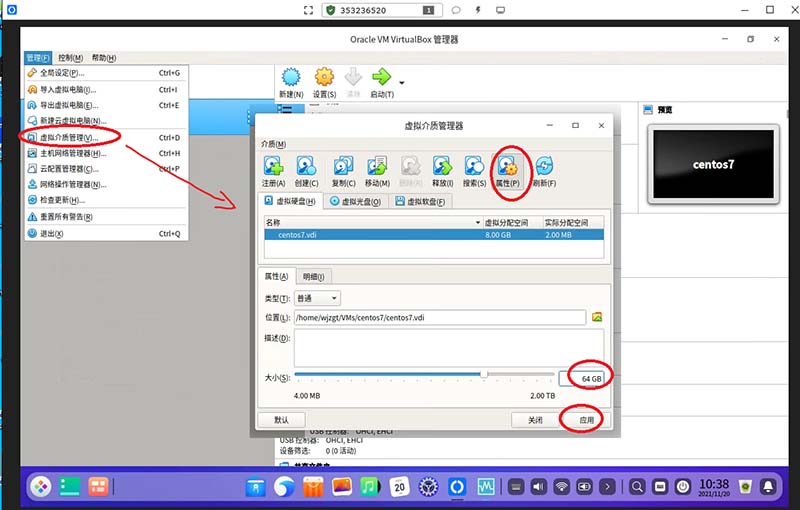Open the music player dock icon
This screenshot has height=510, width=800.
coord(370,487)
